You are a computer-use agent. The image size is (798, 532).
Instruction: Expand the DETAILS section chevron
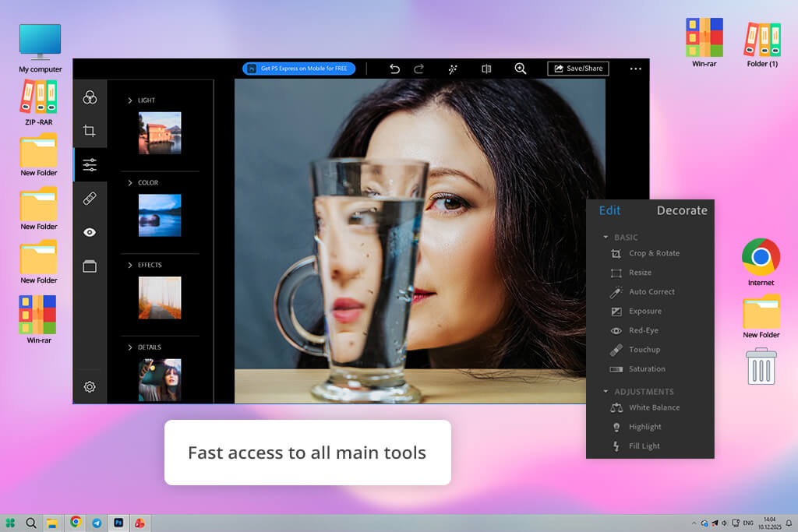tap(130, 347)
